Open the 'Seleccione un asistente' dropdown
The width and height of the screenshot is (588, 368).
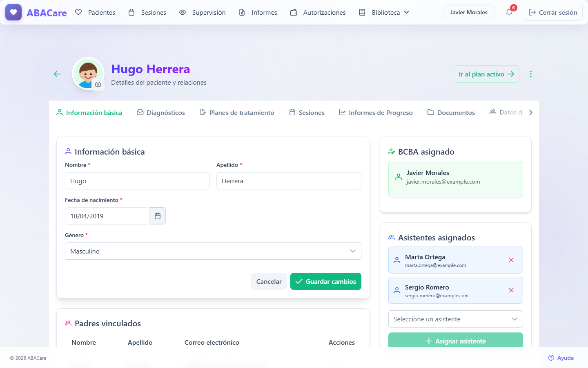pos(456,319)
